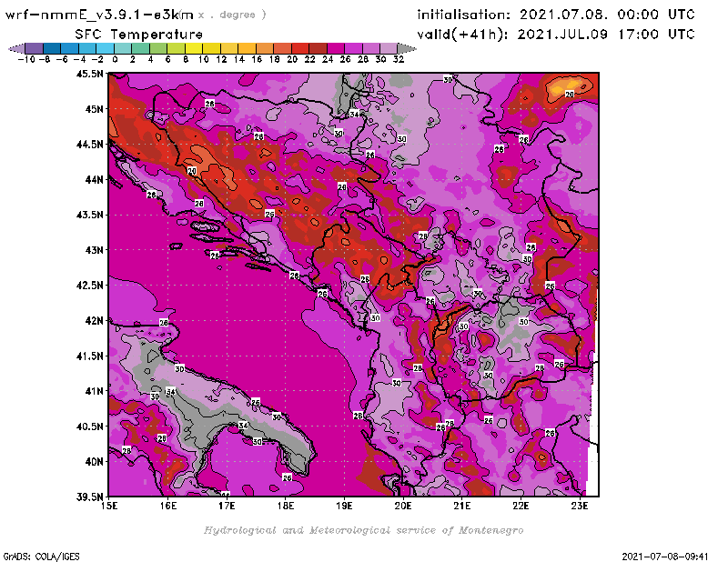The width and height of the screenshot is (728, 562).
Task: Click the '43.5N' latitude label
Action: pos(89,215)
